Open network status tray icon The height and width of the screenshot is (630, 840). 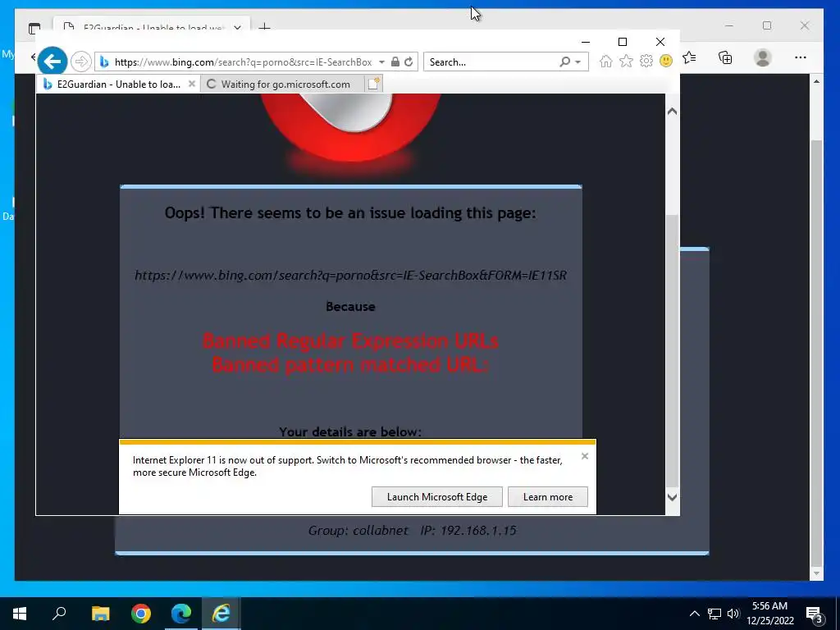coord(714,614)
